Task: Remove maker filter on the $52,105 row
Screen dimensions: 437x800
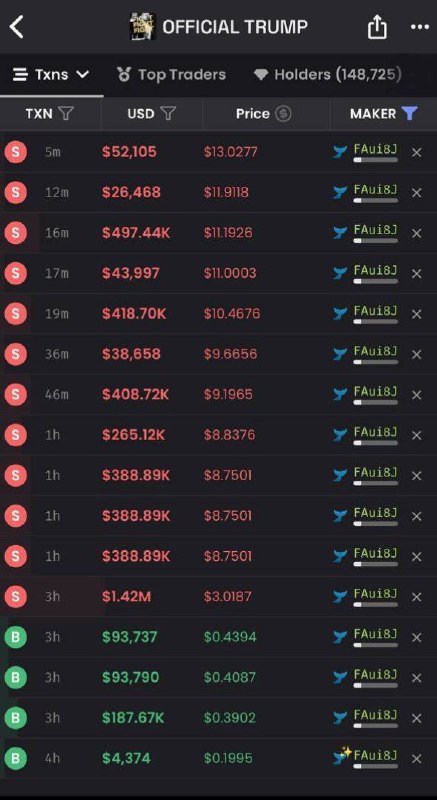Action: pos(417,152)
